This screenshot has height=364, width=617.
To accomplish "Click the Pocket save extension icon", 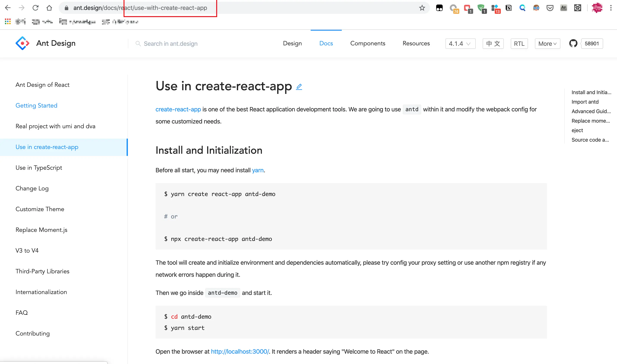I will 550,8.
